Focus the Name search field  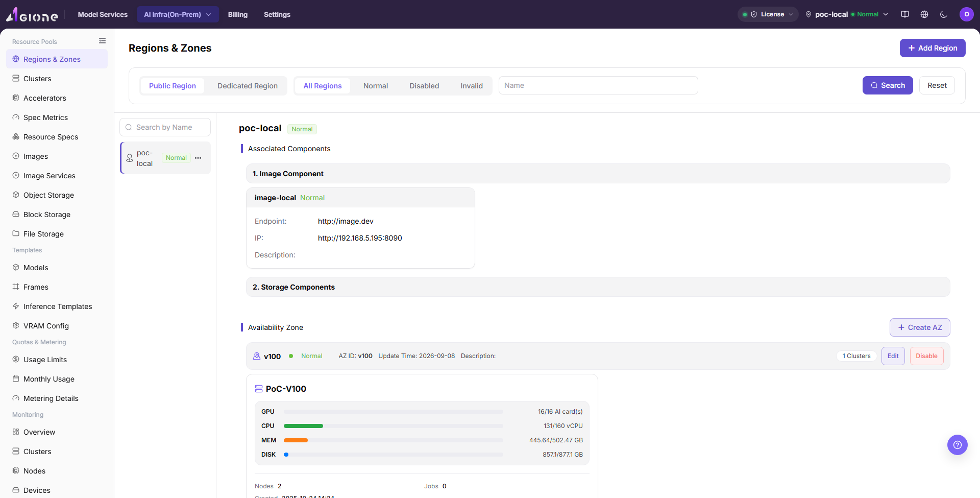[598, 85]
